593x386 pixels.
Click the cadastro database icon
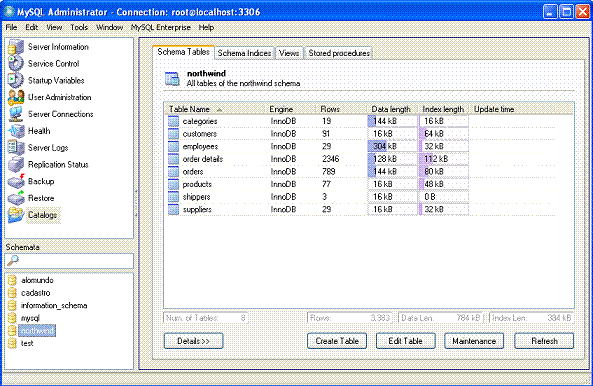[12, 293]
